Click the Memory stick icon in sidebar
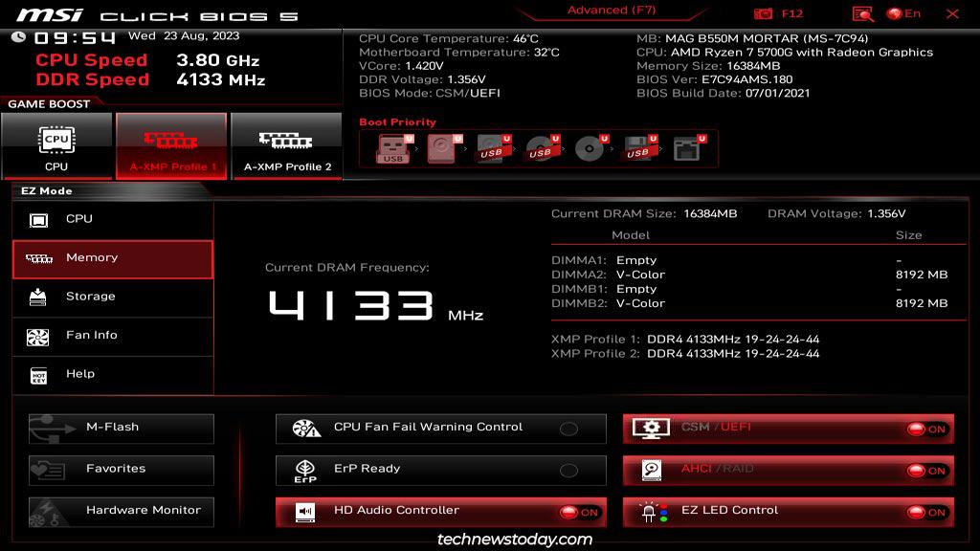Viewport: 980px width, 551px height. click(38, 258)
